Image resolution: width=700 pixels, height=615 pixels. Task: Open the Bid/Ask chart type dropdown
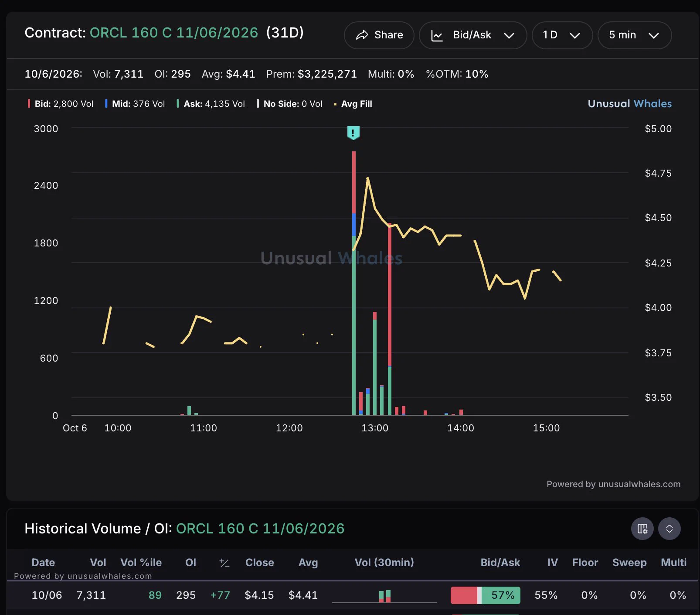coord(473,35)
